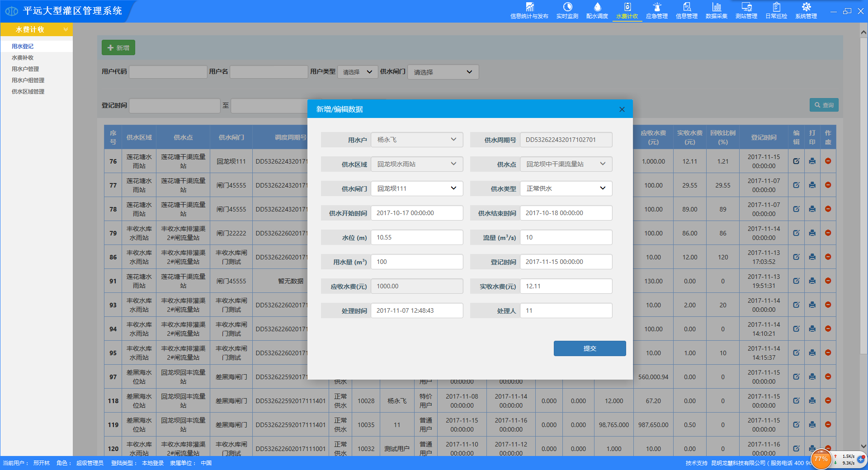Viewport: 868px width, 470px height.
Task: Click edit icon for row 79
Action: coord(796,233)
